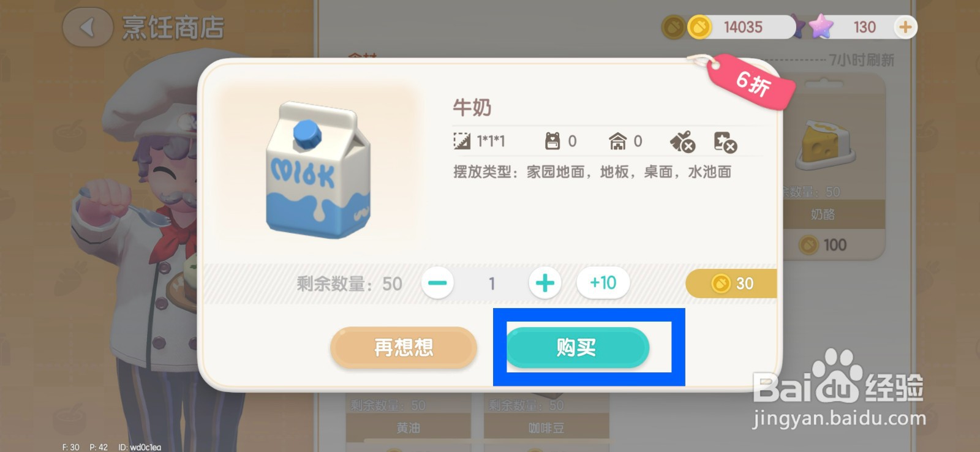Tap the quantity value field

[491, 284]
